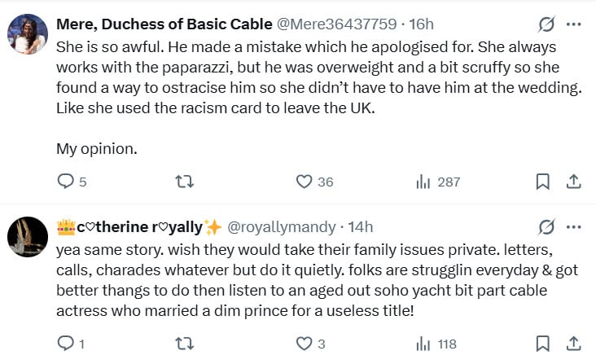Repost Mere, Duchess of Basic Cable's tweet
596x364 pixels.
185,182
